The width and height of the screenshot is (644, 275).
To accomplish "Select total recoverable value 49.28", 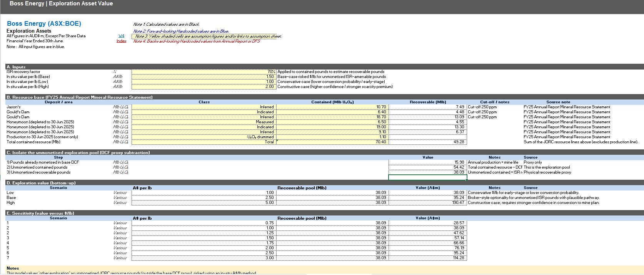I will [x=428, y=142].
